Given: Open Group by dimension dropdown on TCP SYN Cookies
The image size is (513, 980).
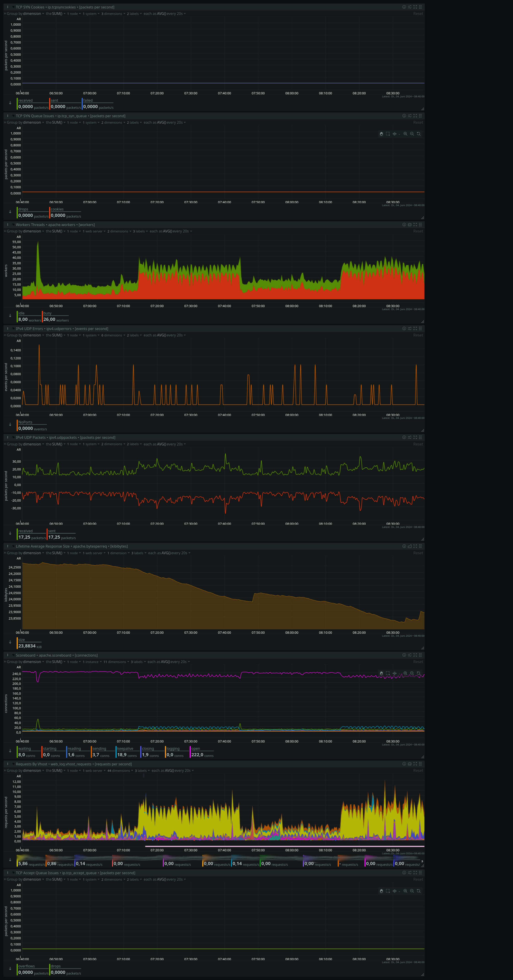Looking at the screenshot, I should tap(33, 14).
